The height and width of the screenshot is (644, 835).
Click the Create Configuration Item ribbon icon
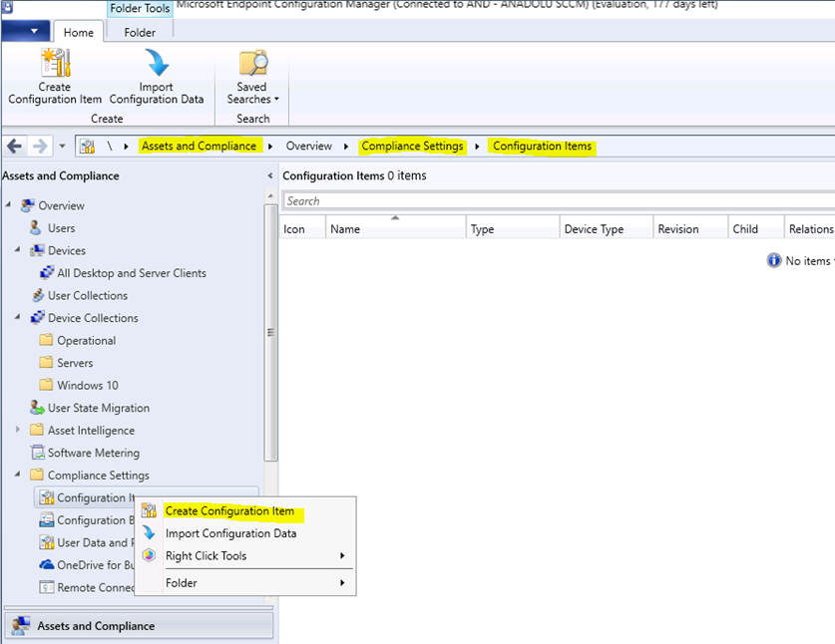pos(56,63)
